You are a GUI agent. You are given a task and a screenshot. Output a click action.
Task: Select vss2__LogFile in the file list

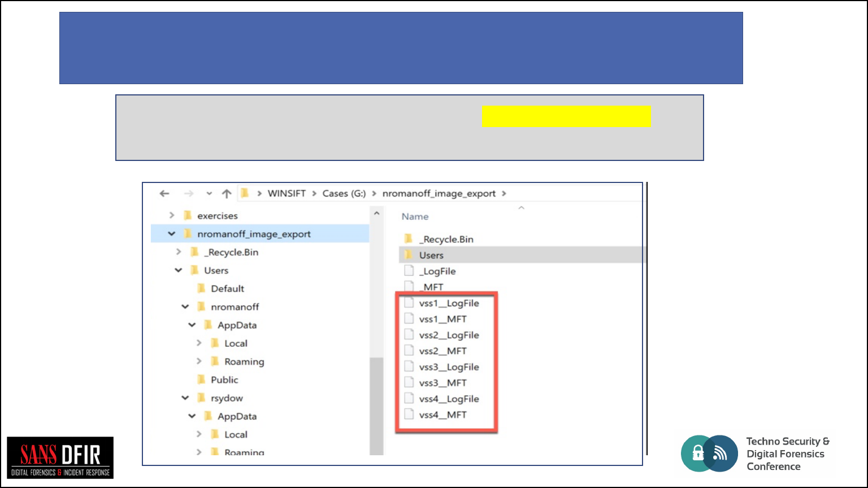pos(449,335)
